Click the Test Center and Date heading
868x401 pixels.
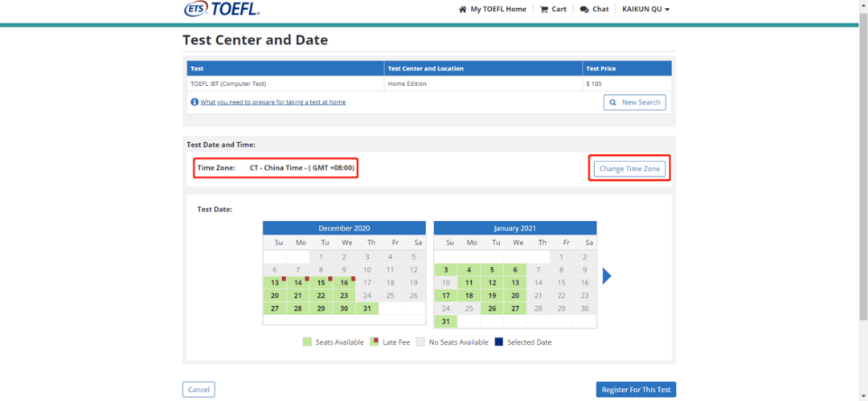click(x=256, y=40)
